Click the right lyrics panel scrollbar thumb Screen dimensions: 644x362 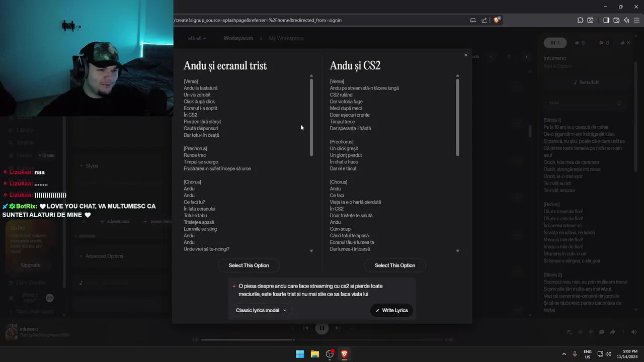click(457, 117)
